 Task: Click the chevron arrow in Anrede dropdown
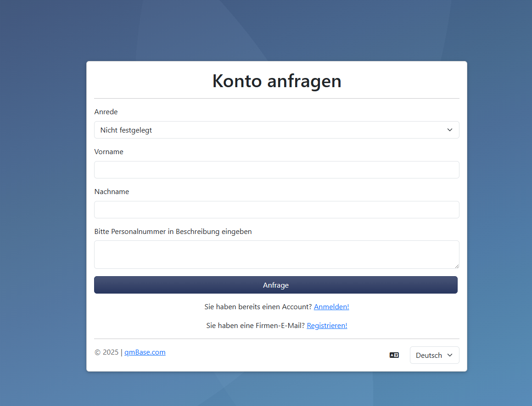click(449, 130)
